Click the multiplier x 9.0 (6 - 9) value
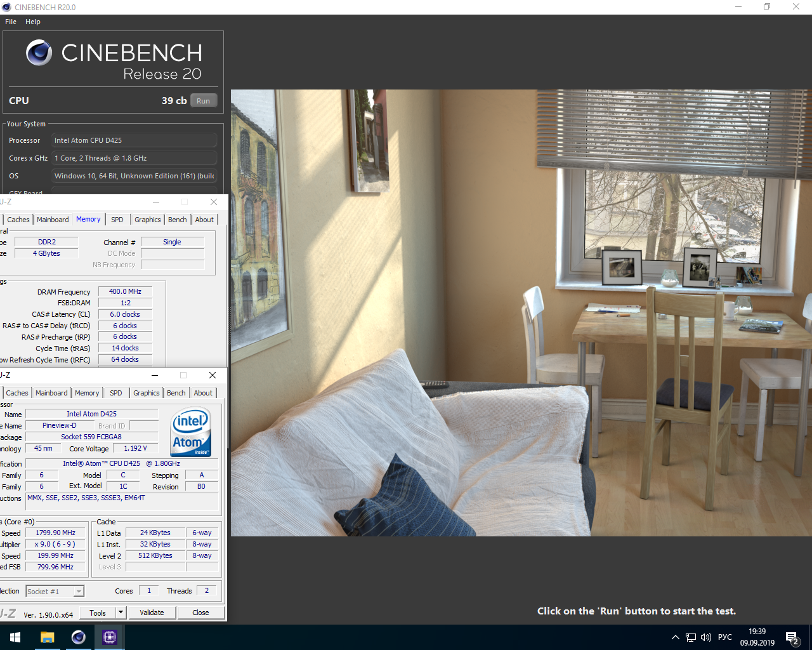812x650 pixels. 55,544
